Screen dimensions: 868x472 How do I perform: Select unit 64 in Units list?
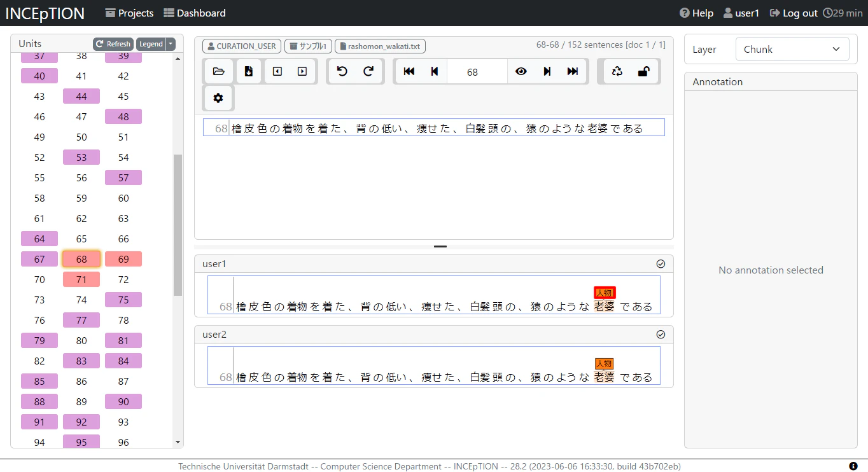pyautogui.click(x=39, y=239)
